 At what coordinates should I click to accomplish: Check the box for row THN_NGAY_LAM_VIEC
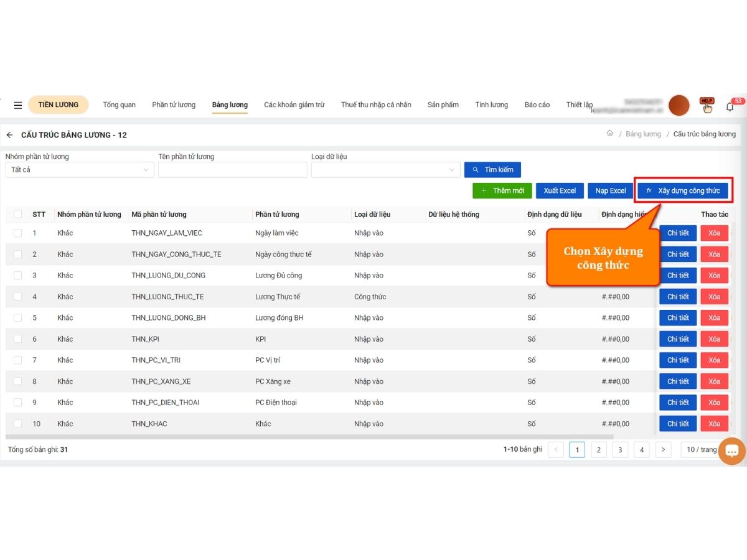(x=17, y=233)
